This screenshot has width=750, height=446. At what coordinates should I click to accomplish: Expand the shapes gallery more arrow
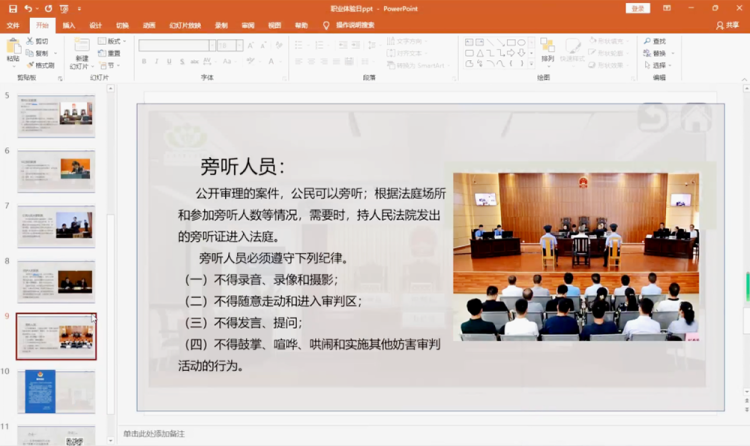[529, 65]
